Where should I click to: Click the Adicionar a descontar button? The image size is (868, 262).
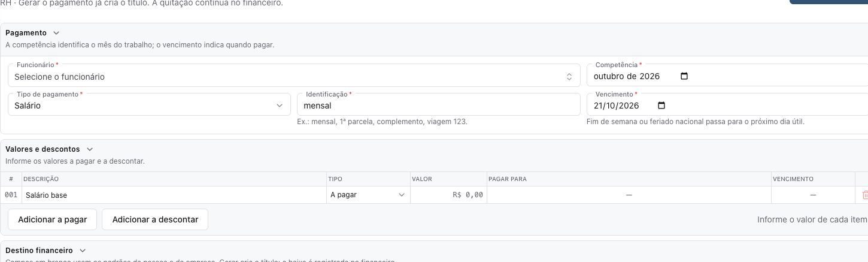pos(155,219)
